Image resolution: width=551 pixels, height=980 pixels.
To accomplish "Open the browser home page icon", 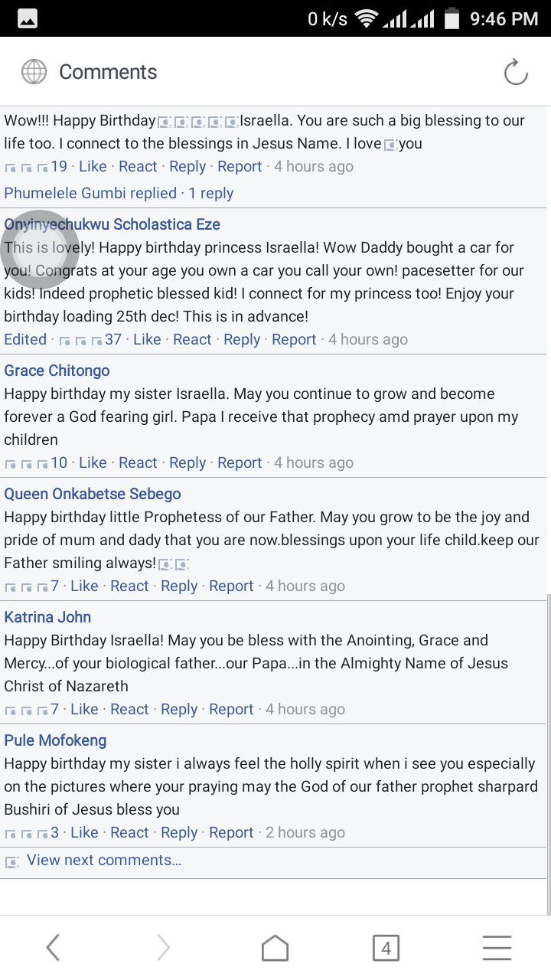I will coord(275,949).
